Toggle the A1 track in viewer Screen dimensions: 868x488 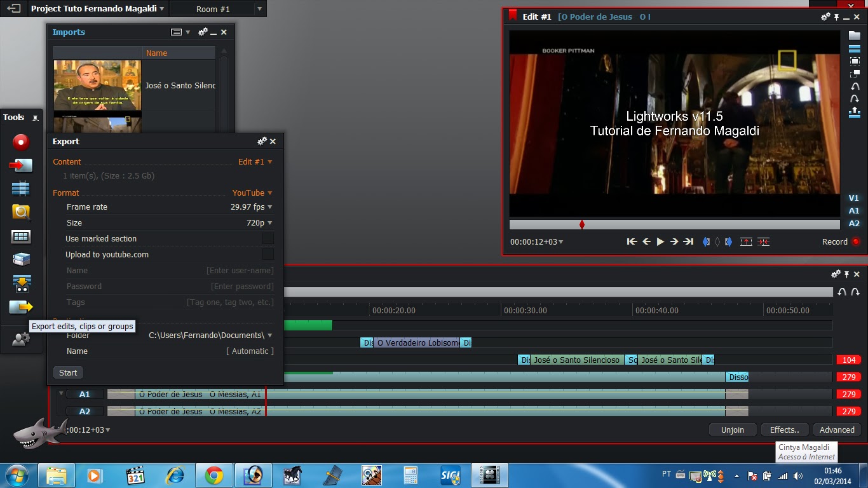point(854,210)
